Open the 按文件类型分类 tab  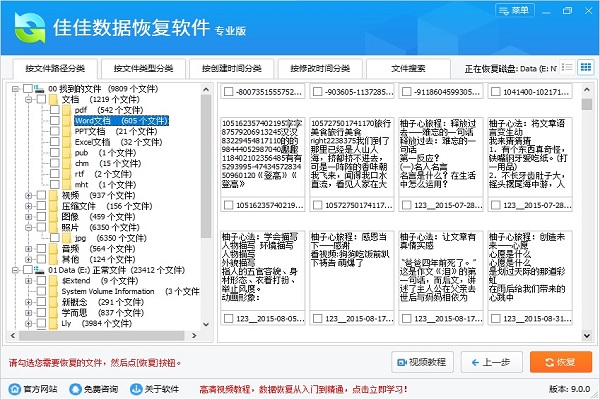pos(143,69)
